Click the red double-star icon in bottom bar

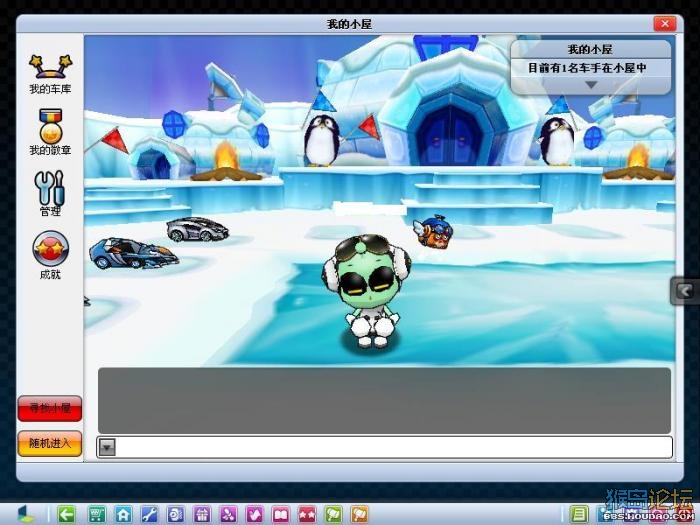(307, 514)
